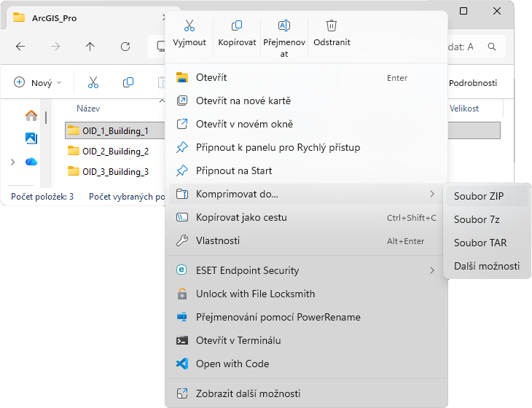Viewport: 532px width, 408px height.
Task: Close the Explorer window
Action: (x=497, y=11)
